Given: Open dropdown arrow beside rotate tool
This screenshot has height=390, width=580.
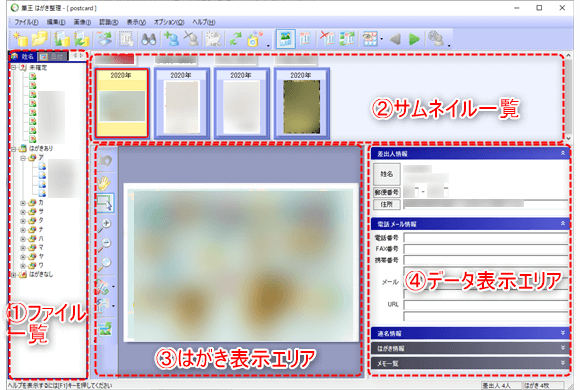Looking at the screenshot, I should tap(113, 287).
